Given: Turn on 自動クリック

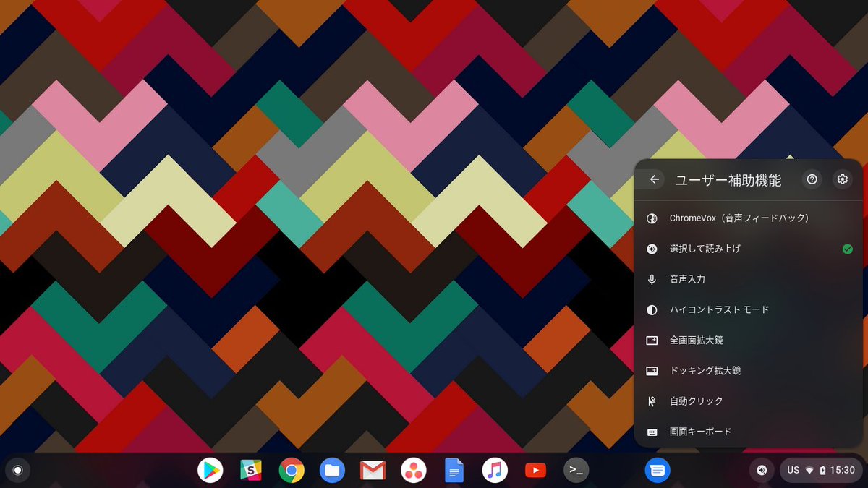Looking at the screenshot, I should [749, 401].
